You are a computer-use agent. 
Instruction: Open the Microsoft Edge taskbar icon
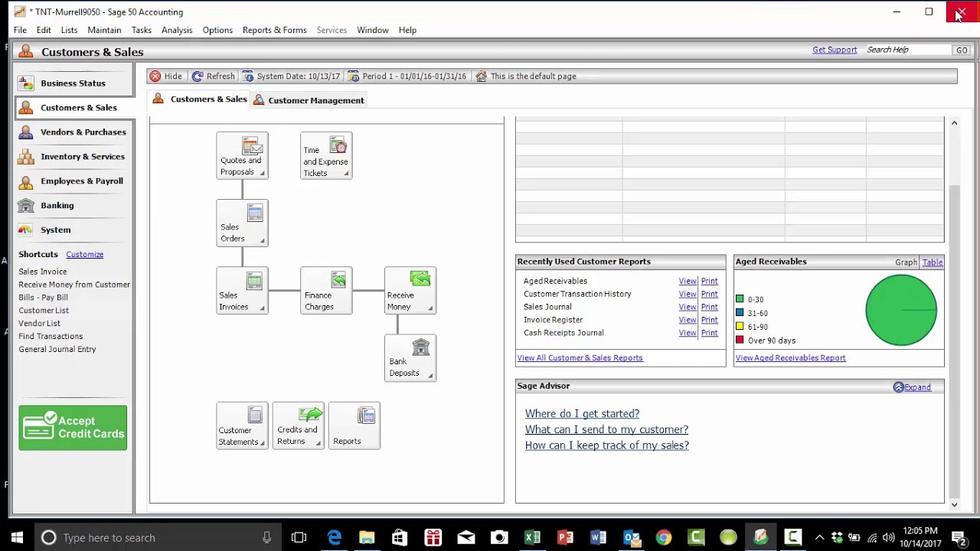point(335,538)
